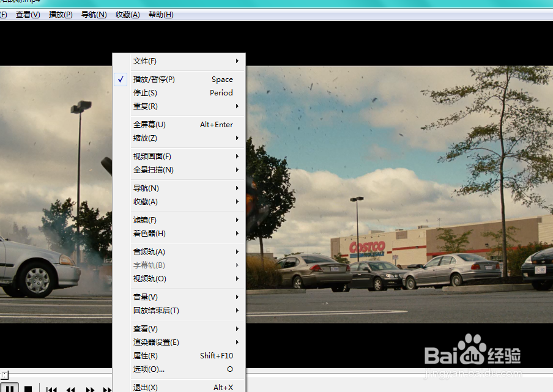Screen dimensions: 553x392
Task: Toggle the checked 播放/暂停(P) entry
Action: [x=179, y=80]
